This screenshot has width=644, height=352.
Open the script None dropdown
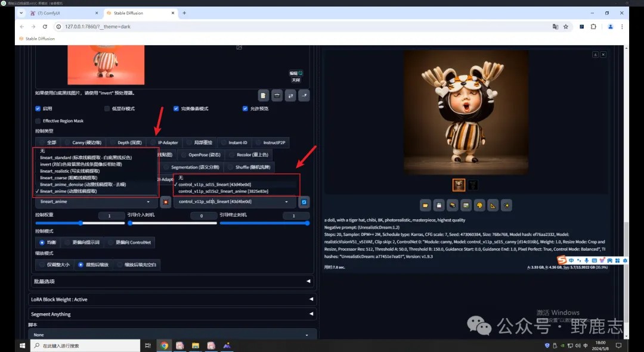(x=172, y=335)
